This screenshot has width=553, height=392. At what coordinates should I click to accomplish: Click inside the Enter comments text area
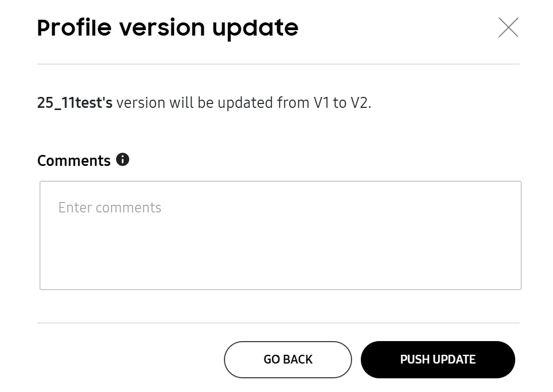280,234
